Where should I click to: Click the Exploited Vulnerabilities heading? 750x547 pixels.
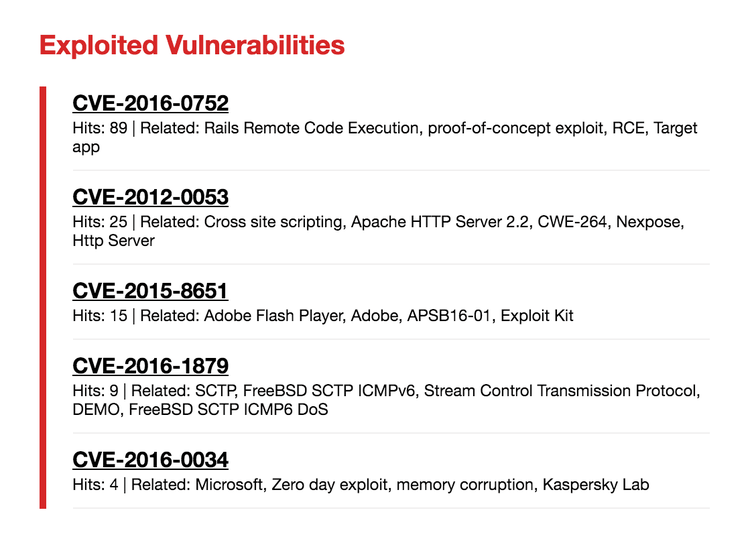[x=192, y=45]
